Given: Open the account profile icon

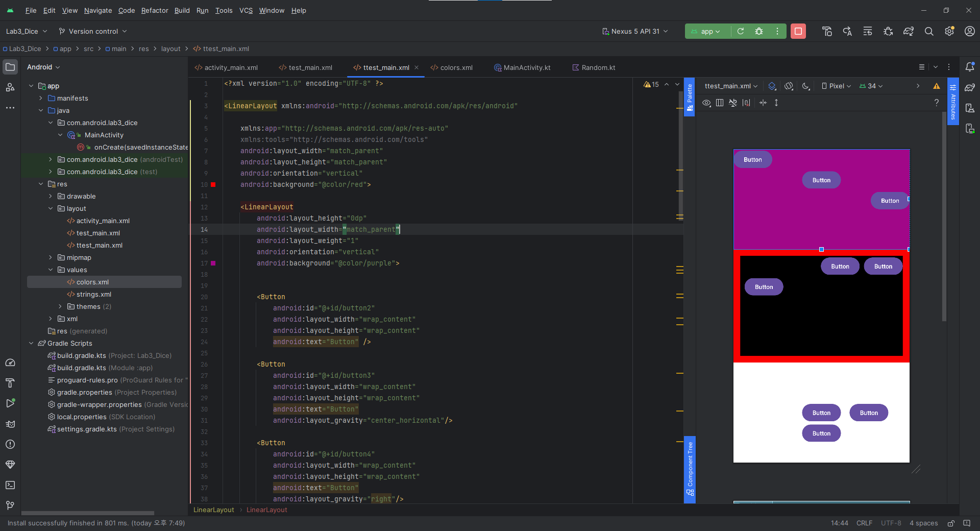Looking at the screenshot, I should coord(970,31).
